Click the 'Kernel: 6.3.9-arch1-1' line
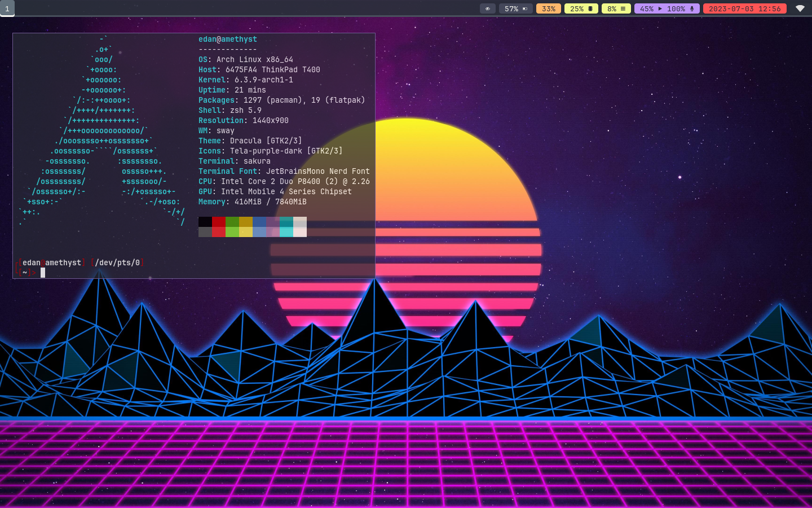The image size is (812, 508). coord(246,80)
